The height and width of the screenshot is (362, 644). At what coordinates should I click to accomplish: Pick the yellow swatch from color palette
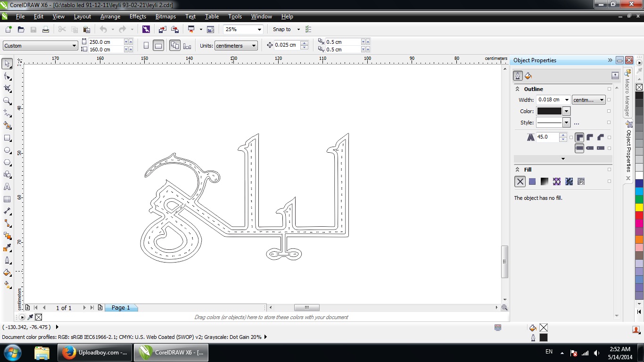[x=639, y=207]
